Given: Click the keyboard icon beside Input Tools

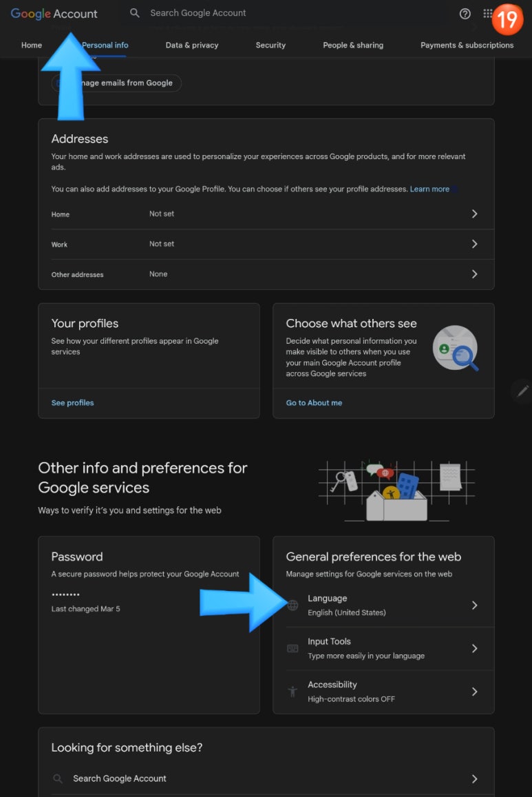Looking at the screenshot, I should [x=293, y=648].
